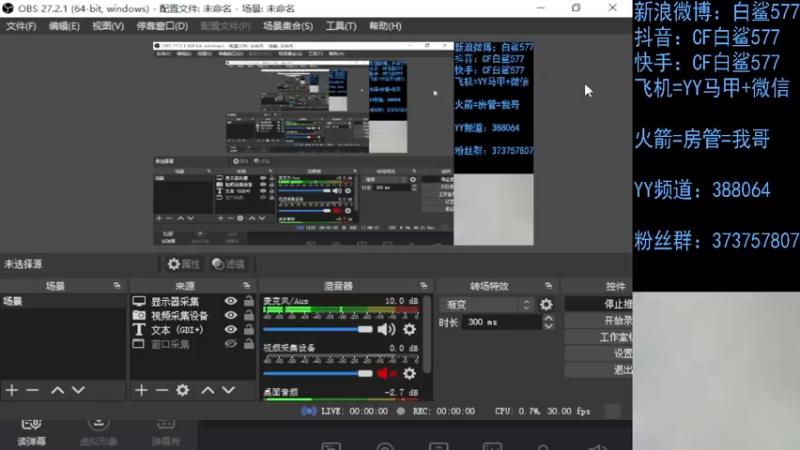Remove selected source with minus icon
Image resolution: width=800 pixels, height=450 pixels.
click(162, 390)
